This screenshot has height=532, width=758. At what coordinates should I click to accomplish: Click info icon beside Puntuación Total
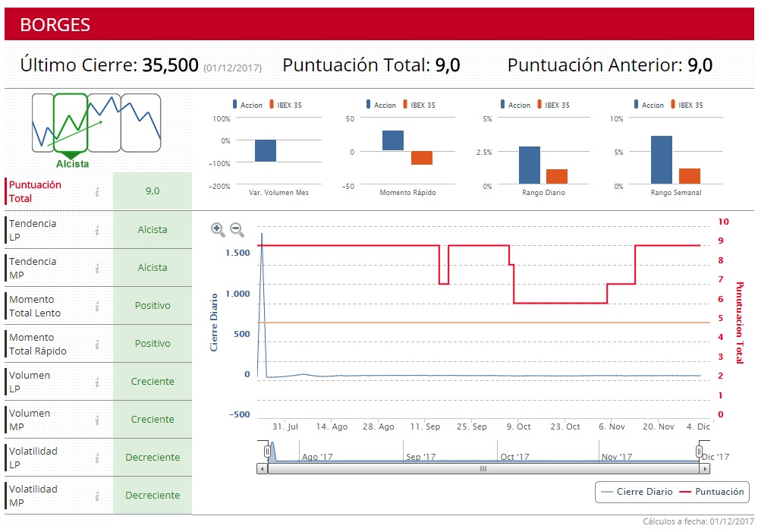(97, 192)
